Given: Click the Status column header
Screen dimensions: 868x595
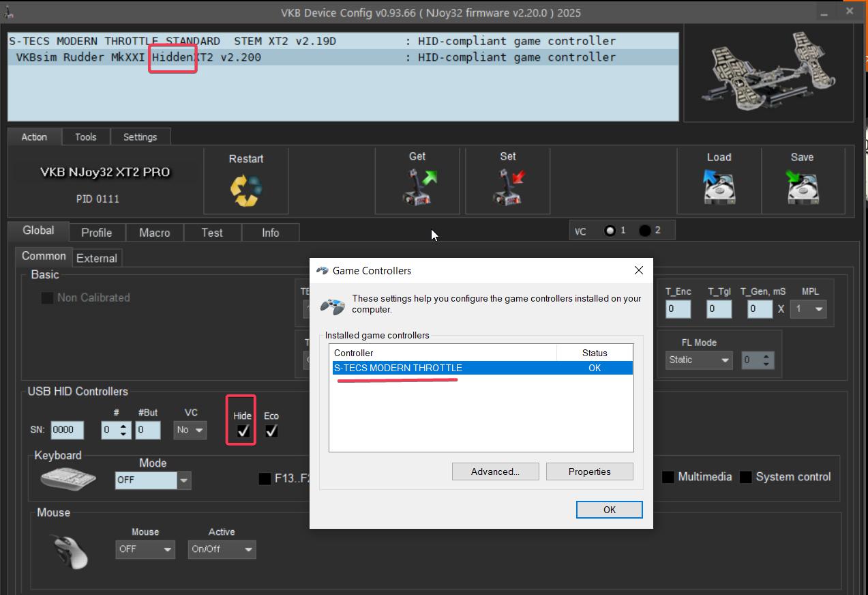Looking at the screenshot, I should coord(595,353).
